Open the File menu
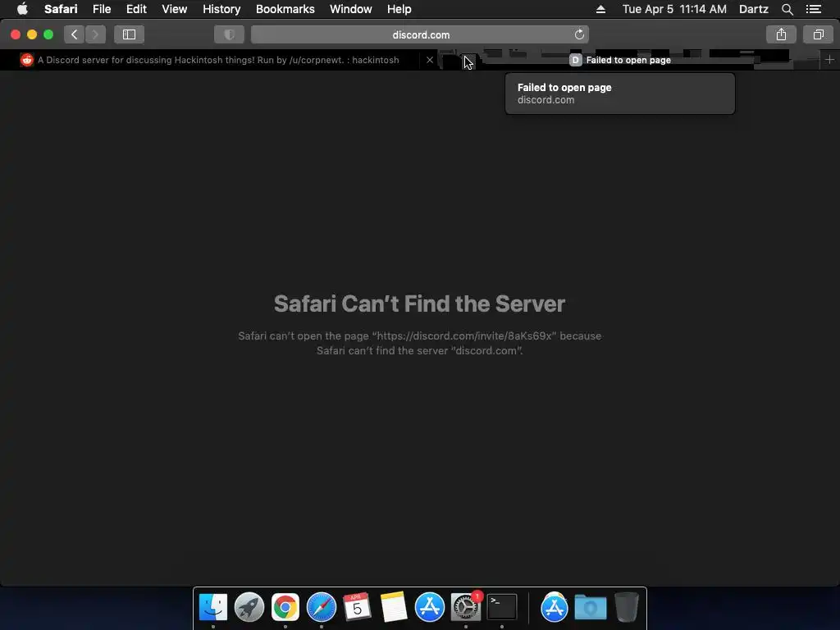Image resolution: width=840 pixels, height=630 pixels. tap(102, 9)
